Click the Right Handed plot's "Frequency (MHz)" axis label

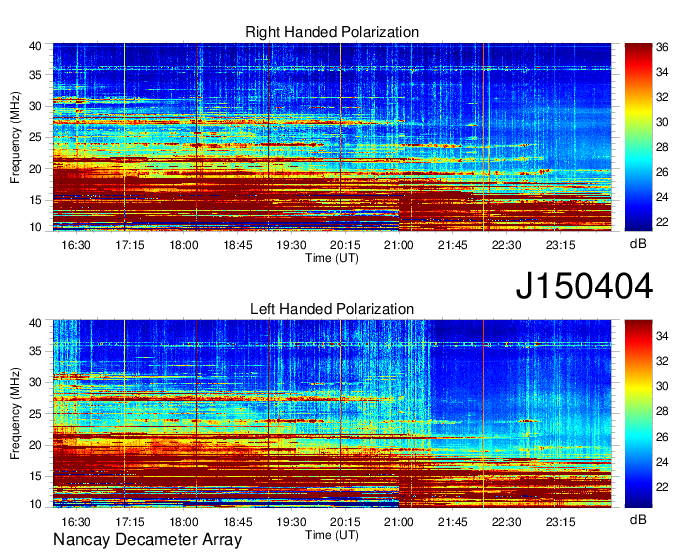pos(15,137)
